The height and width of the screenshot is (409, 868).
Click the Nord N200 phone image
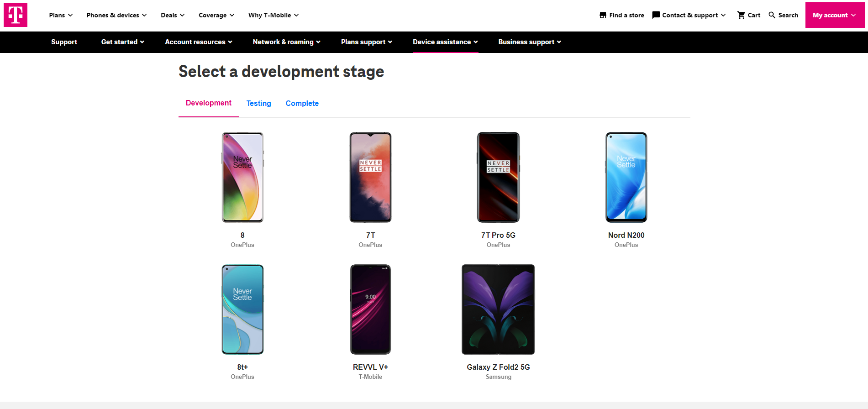[626, 177]
